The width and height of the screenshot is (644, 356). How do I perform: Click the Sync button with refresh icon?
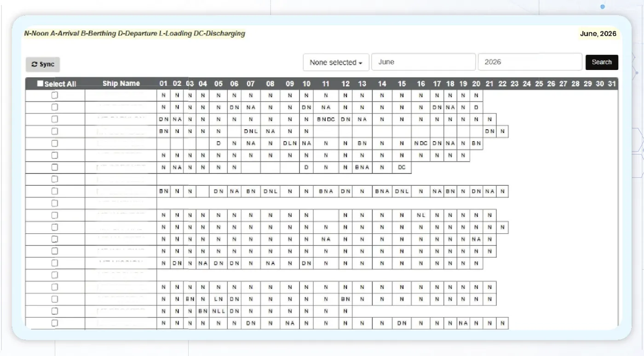tap(43, 64)
